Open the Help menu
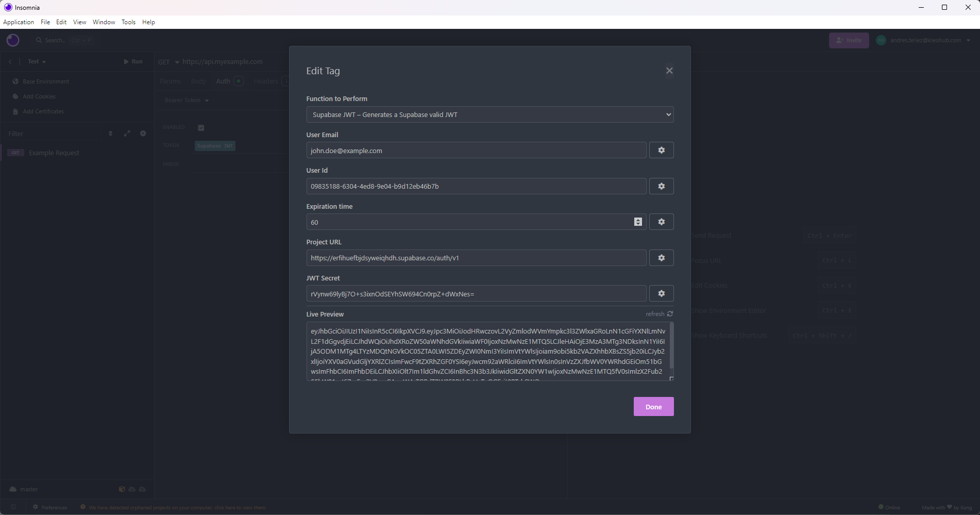The height and width of the screenshot is (515, 980). 148,22
